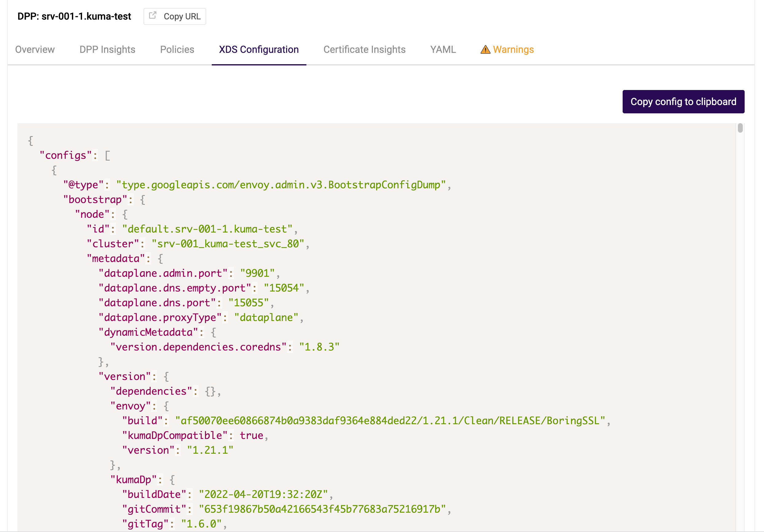Click the "dataplane.proxyType" key
The image size is (764, 532).
pyautogui.click(x=160, y=318)
